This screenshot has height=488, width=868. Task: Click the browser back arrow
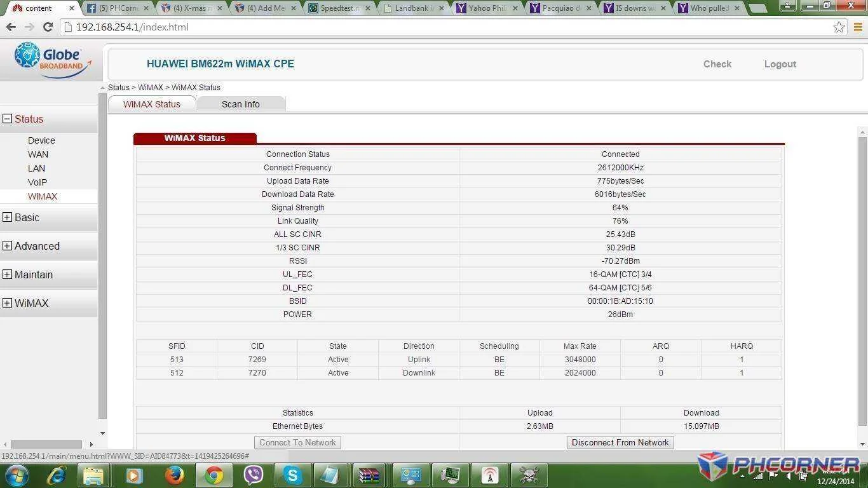pos(11,27)
